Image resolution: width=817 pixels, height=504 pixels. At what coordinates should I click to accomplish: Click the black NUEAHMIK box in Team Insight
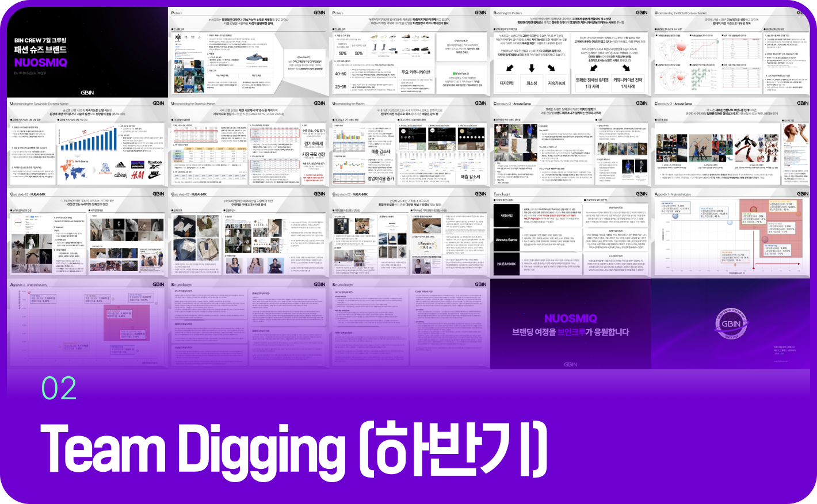[x=506, y=264]
